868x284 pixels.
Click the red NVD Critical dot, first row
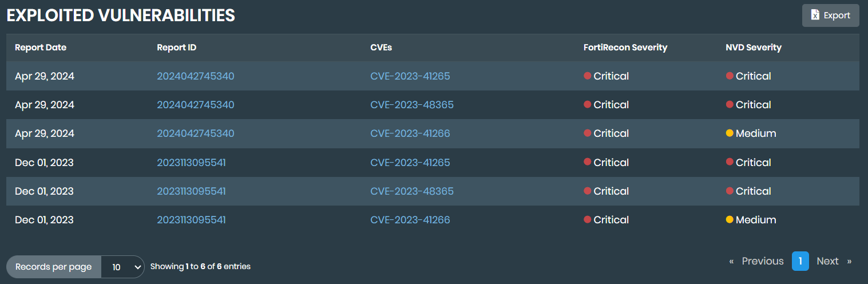pyautogui.click(x=730, y=76)
